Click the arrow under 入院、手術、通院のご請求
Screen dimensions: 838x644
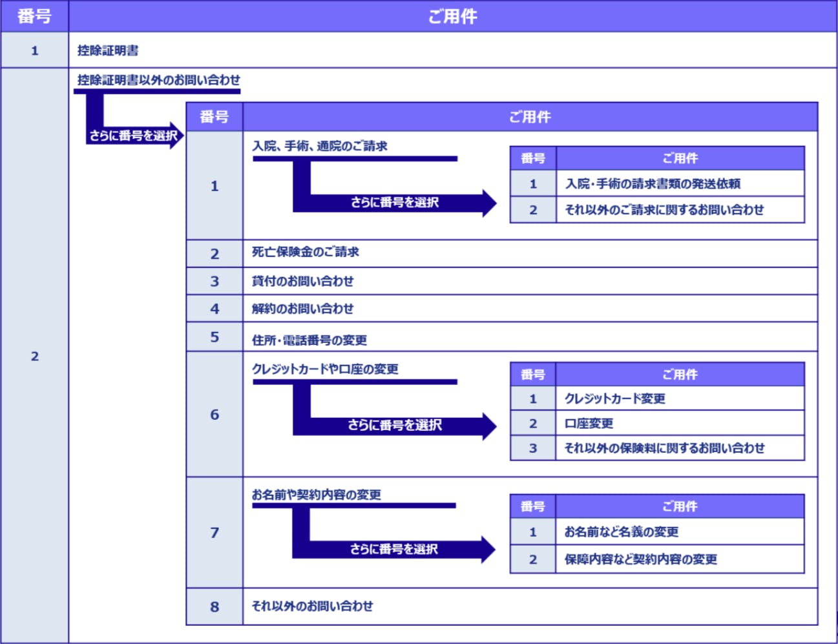click(394, 202)
